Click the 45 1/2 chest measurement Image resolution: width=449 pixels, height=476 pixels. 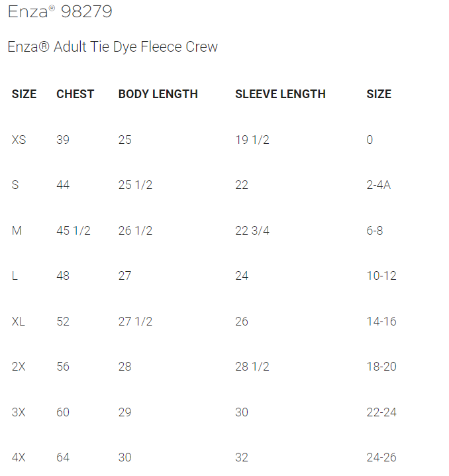73,231
